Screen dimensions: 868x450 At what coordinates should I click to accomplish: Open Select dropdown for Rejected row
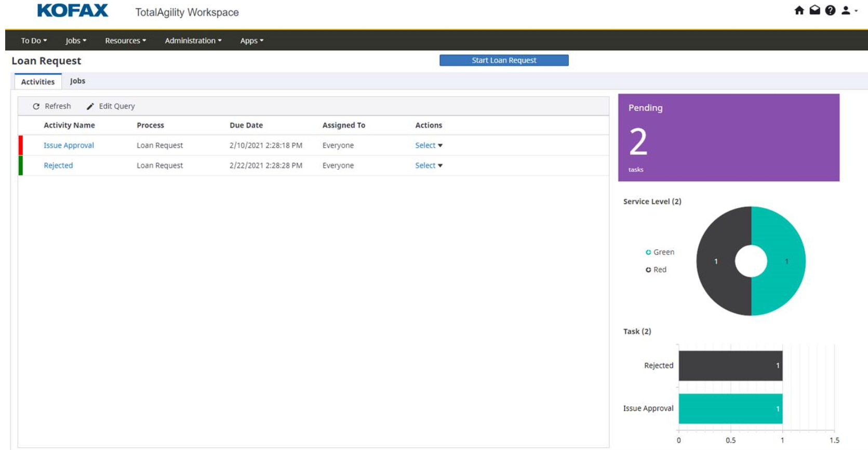[x=429, y=166]
